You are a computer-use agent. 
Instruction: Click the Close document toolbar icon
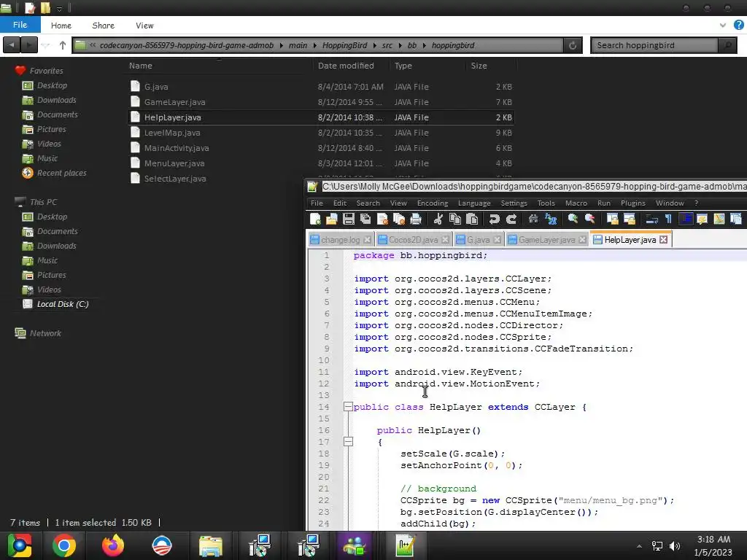coord(382,219)
